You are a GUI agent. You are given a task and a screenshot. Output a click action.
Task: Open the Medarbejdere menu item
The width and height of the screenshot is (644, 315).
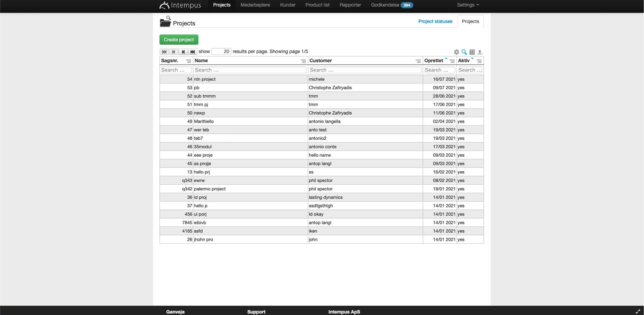255,5
